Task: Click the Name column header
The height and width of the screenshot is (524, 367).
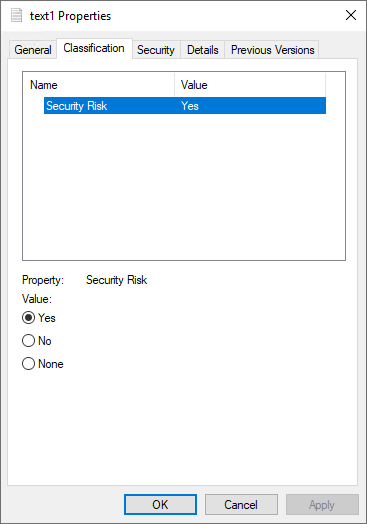Action: point(99,85)
